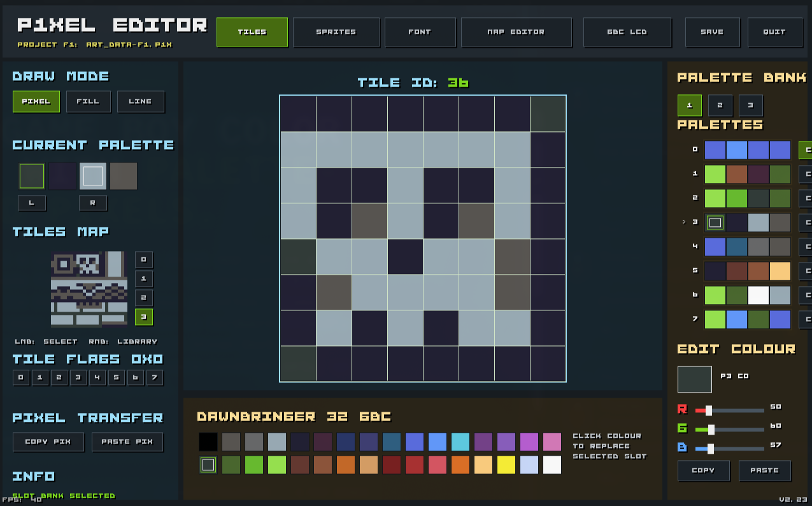Click the L button under Current Palette
The image size is (812, 506).
tap(32, 203)
